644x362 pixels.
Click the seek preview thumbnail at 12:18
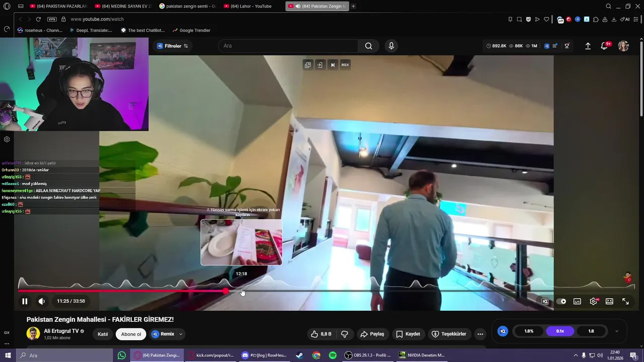click(x=242, y=242)
